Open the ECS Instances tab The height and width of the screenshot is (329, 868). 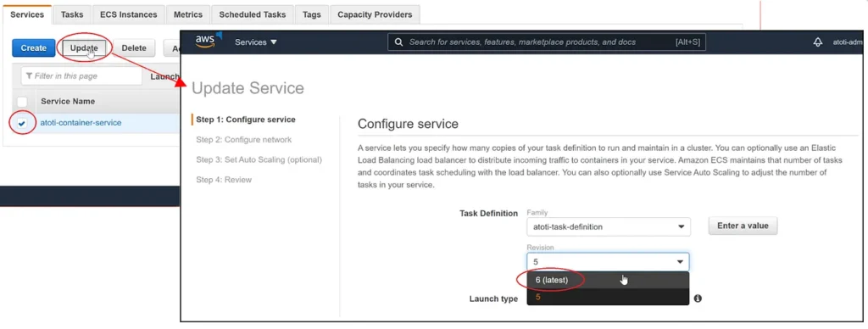(129, 15)
